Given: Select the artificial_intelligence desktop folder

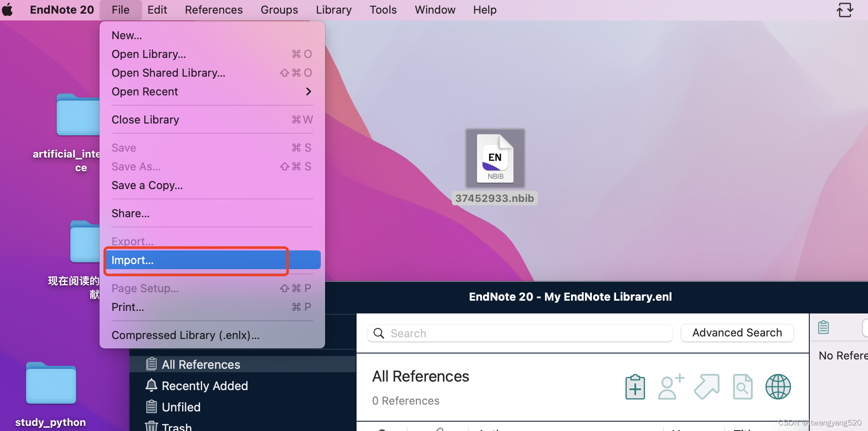Looking at the screenshot, I should [78, 115].
